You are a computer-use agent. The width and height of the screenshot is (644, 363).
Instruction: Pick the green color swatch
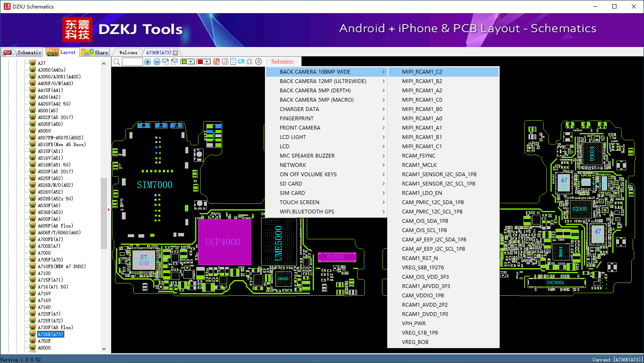184,62
